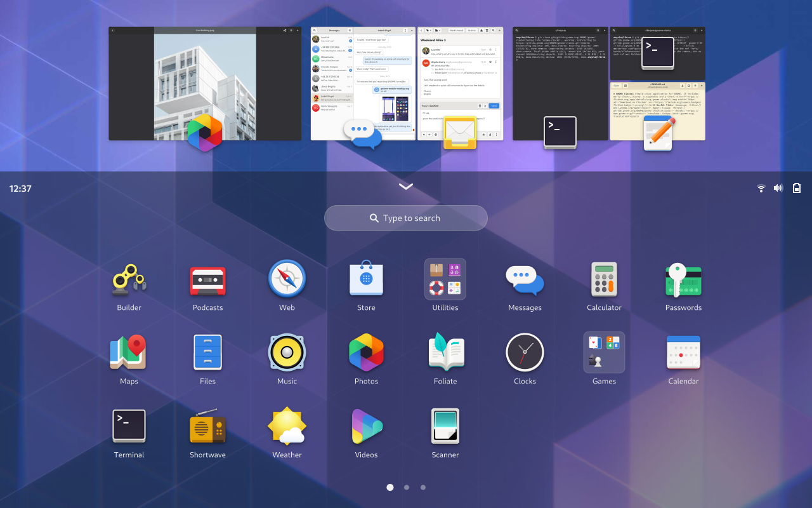Open the Calendar app
The image size is (812, 508).
click(x=683, y=353)
